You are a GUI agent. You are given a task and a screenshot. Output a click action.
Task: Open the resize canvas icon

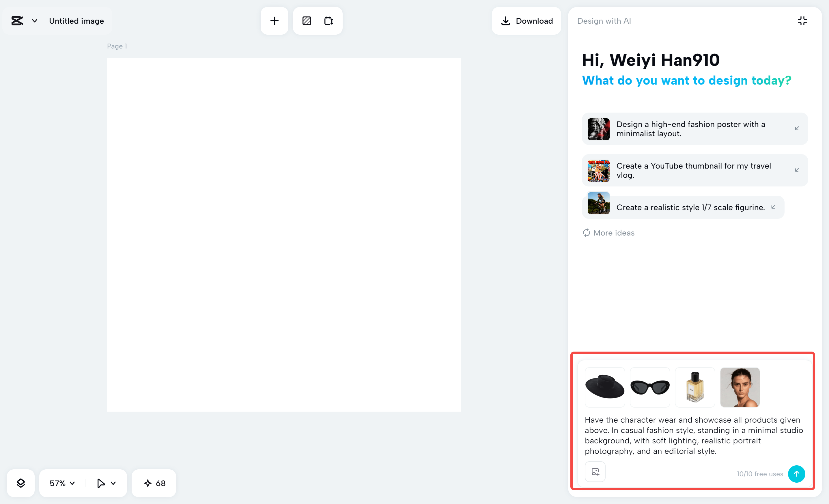329,21
